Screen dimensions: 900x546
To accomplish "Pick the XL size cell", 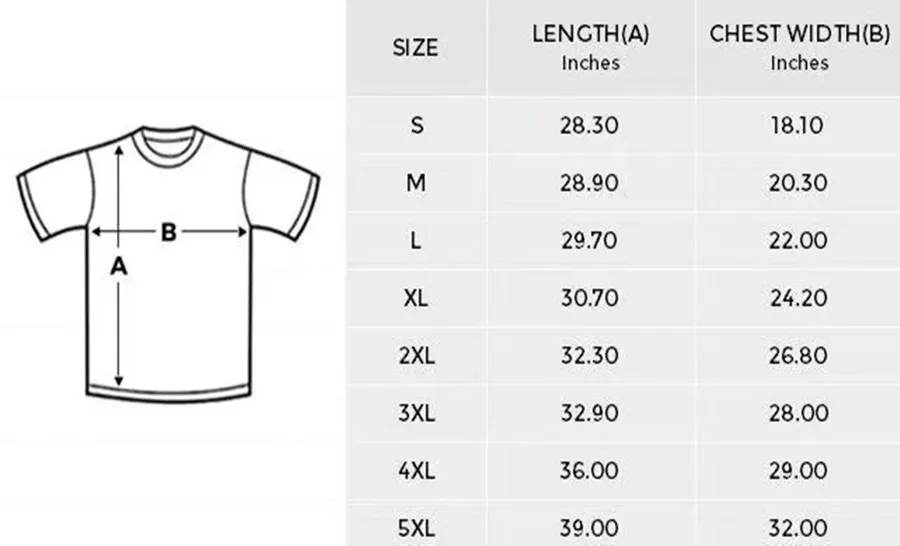I will (x=416, y=298).
